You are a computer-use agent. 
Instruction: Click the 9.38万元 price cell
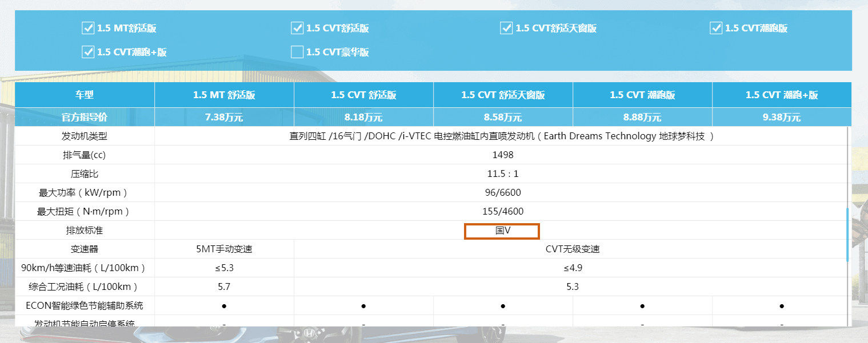click(x=781, y=118)
